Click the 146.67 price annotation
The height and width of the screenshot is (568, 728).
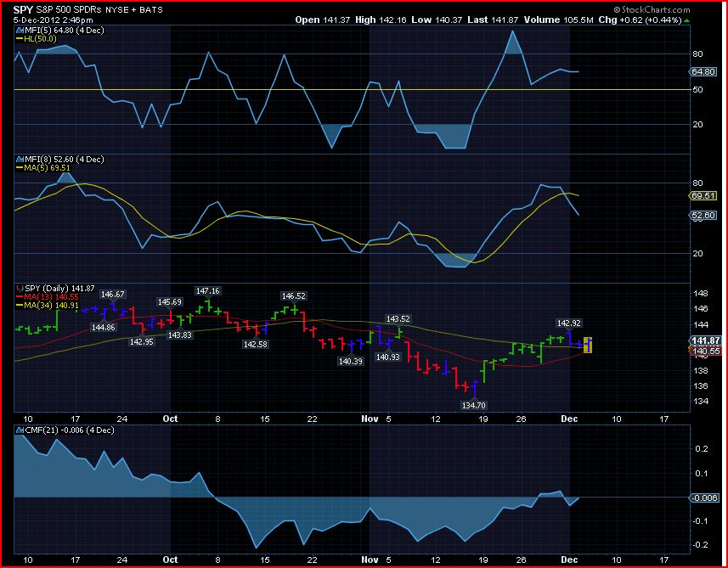tap(113, 295)
